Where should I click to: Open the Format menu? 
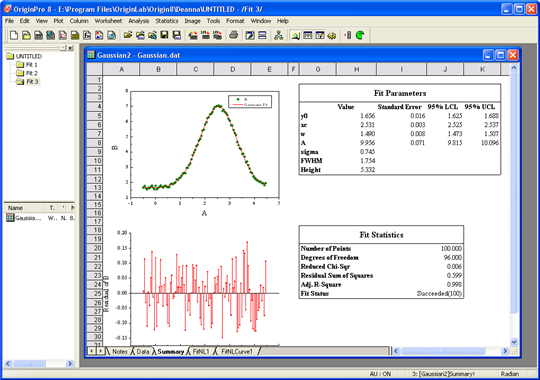pyautogui.click(x=235, y=21)
